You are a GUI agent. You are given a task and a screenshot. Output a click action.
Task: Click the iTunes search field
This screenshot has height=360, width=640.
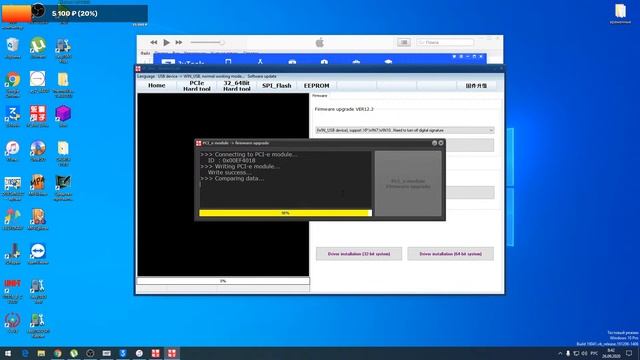pyautogui.click(x=445, y=42)
